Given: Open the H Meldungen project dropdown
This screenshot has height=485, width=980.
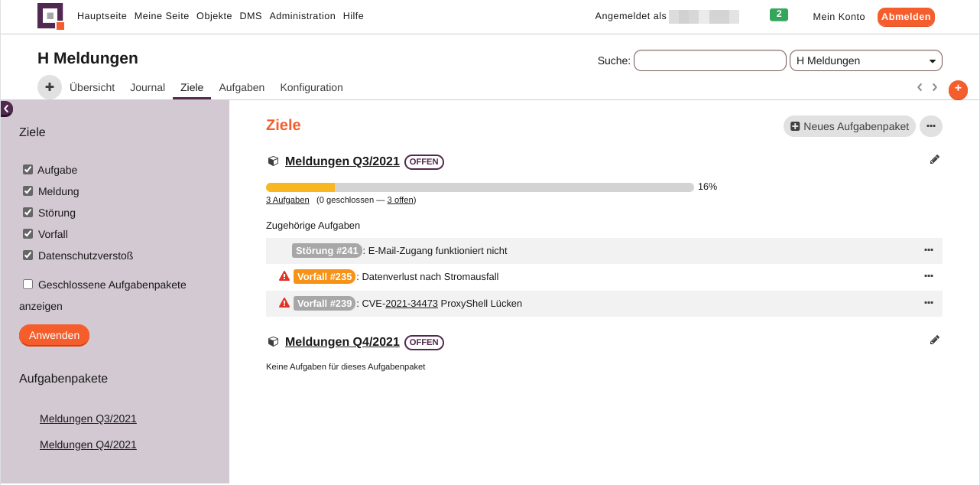Looking at the screenshot, I should pyautogui.click(x=865, y=61).
